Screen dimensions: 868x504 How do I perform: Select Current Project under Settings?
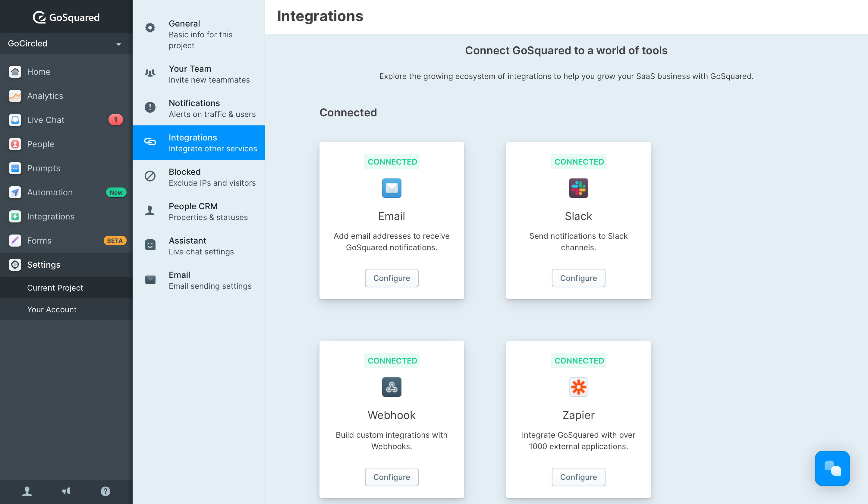66,288
